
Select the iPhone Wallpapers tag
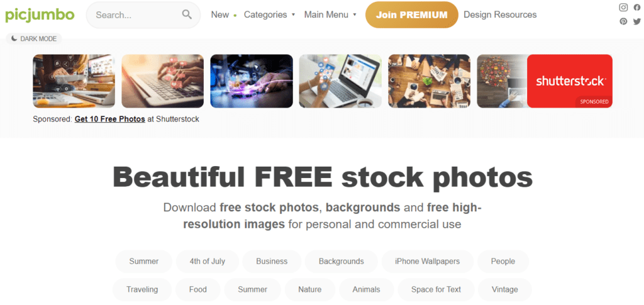tap(428, 262)
